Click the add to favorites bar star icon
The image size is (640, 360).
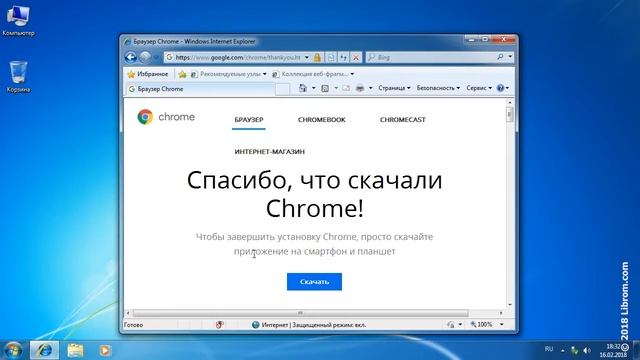point(182,74)
